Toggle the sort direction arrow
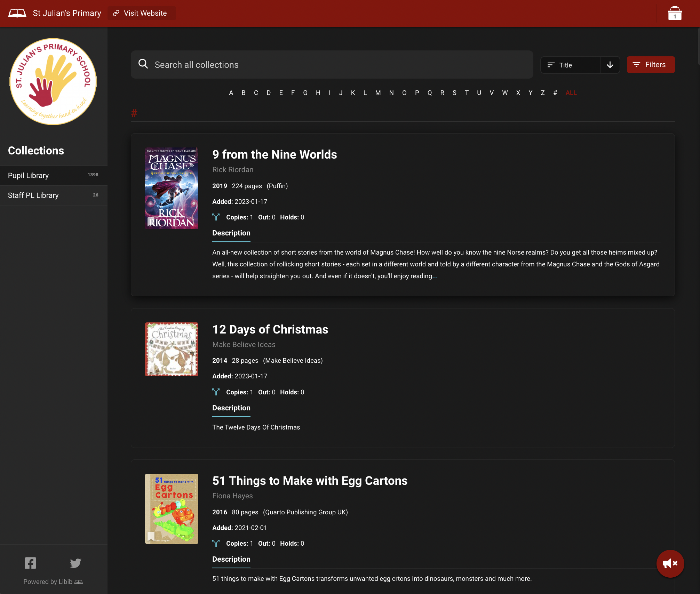The width and height of the screenshot is (700, 594). [x=610, y=65]
